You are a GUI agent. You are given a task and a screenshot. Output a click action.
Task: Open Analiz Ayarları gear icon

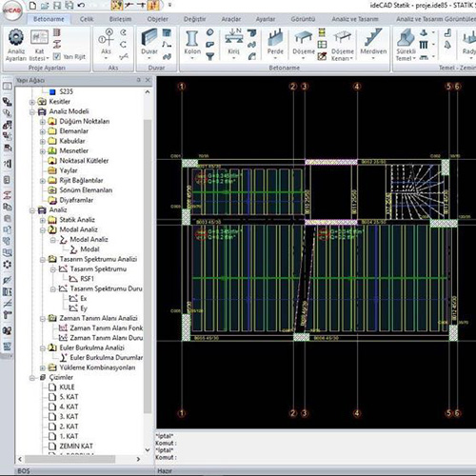16,37
